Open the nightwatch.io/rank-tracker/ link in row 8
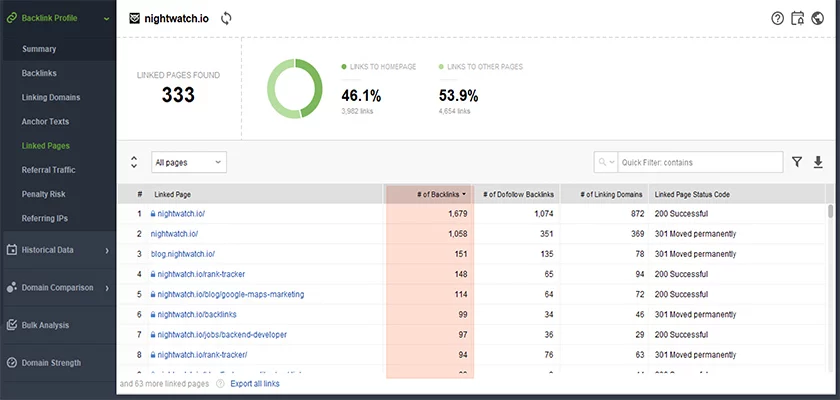The image size is (840, 400). click(202, 354)
